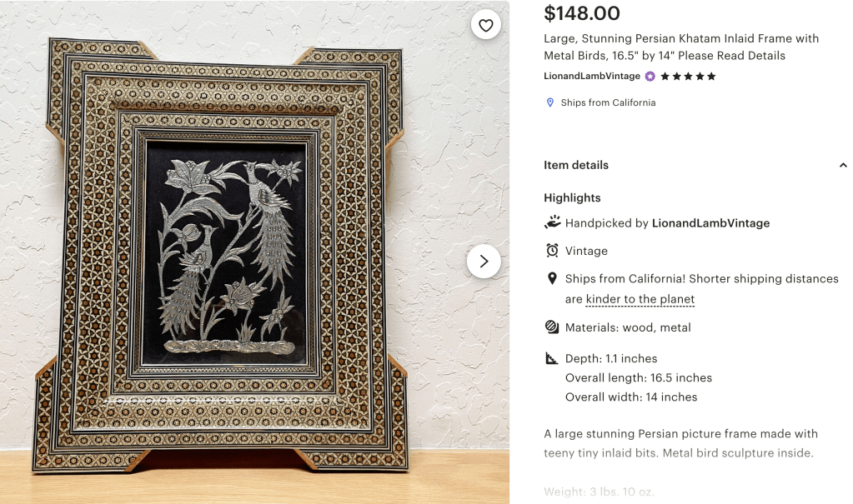Show the next product photo
Screen dimensions: 853x504
click(x=484, y=262)
